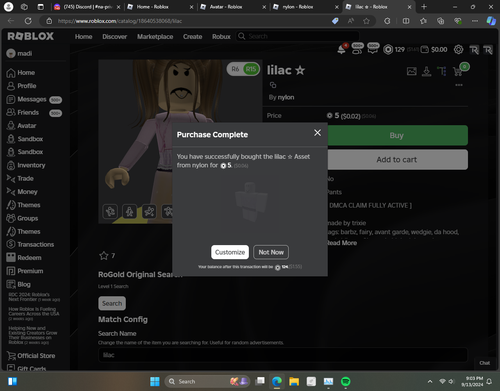The height and width of the screenshot is (391, 500).
Task: Switch avatar rig to R6
Action: pyautogui.click(x=235, y=69)
